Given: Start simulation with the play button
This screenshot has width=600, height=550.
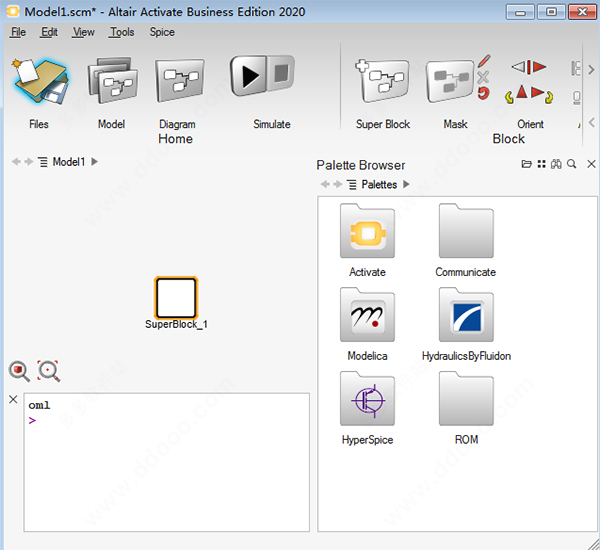Looking at the screenshot, I should (x=248, y=75).
